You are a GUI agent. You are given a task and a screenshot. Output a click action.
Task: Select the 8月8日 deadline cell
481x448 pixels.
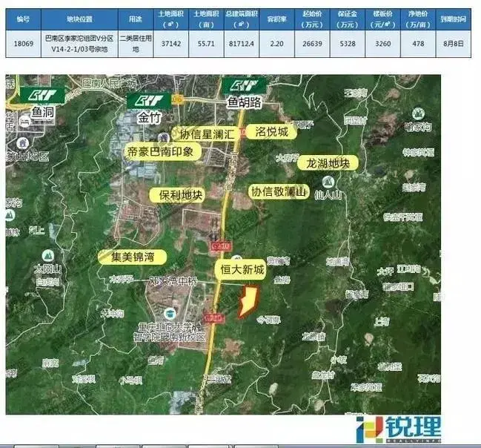(454, 44)
